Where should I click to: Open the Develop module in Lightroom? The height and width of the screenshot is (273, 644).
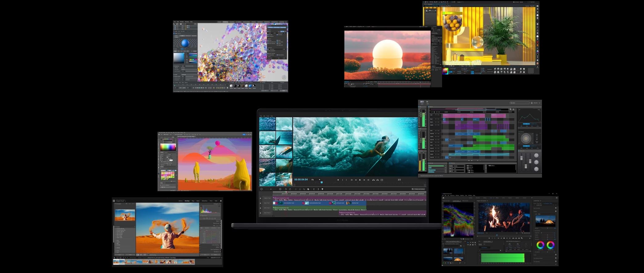click(187, 201)
